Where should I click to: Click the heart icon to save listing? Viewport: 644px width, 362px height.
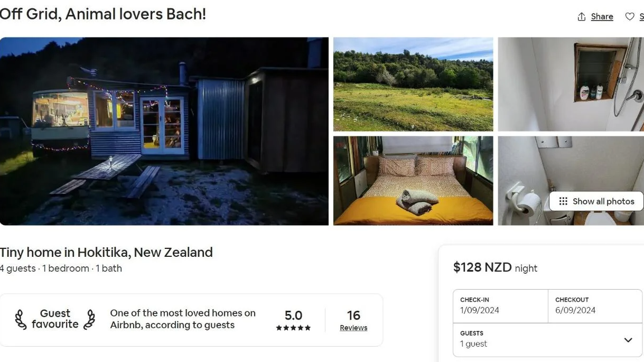(x=630, y=17)
